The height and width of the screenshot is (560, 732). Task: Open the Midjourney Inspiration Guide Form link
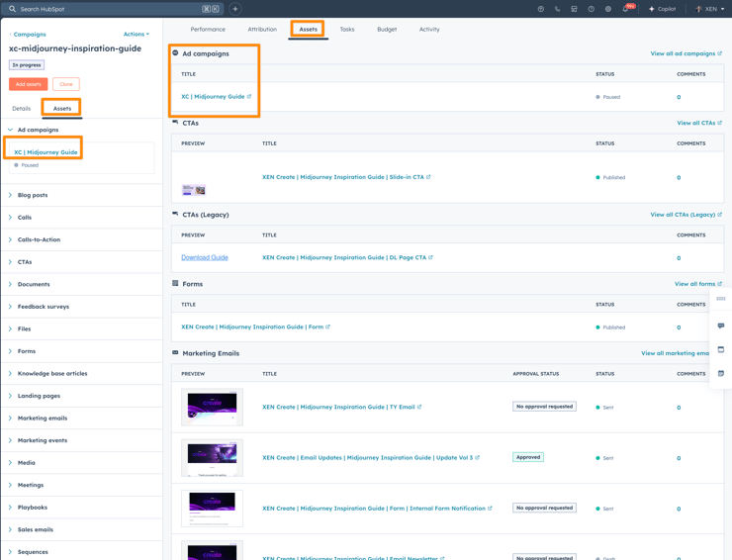click(255, 327)
